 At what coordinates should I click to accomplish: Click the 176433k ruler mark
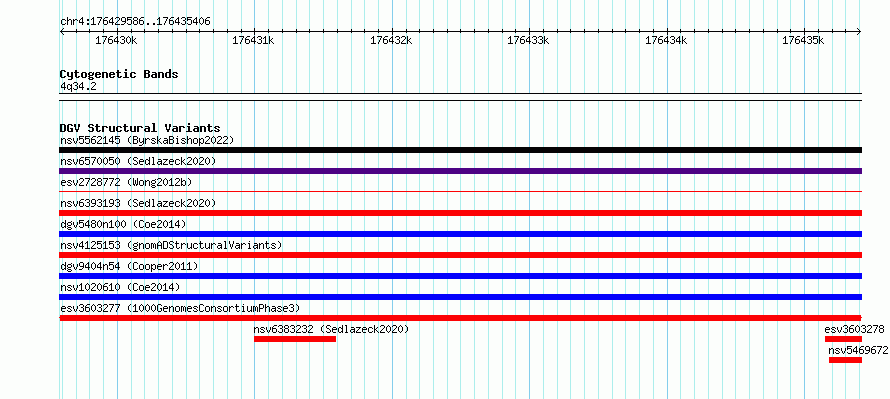tap(528, 40)
